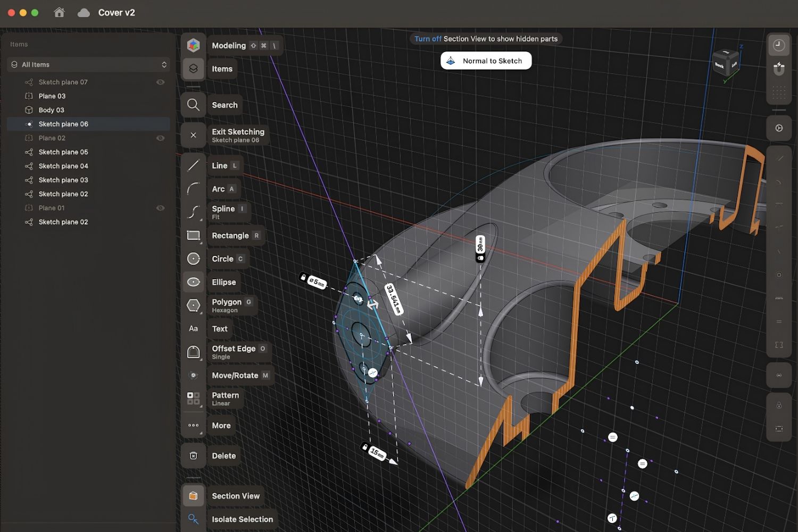Click the Normal to Sketch button
Image resolution: width=798 pixels, height=532 pixels.
(x=486, y=61)
